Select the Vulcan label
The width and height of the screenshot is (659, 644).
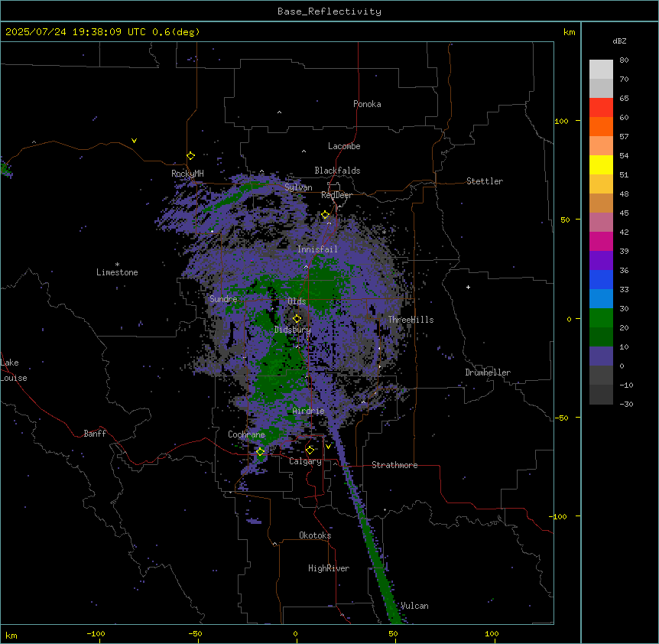pos(414,606)
